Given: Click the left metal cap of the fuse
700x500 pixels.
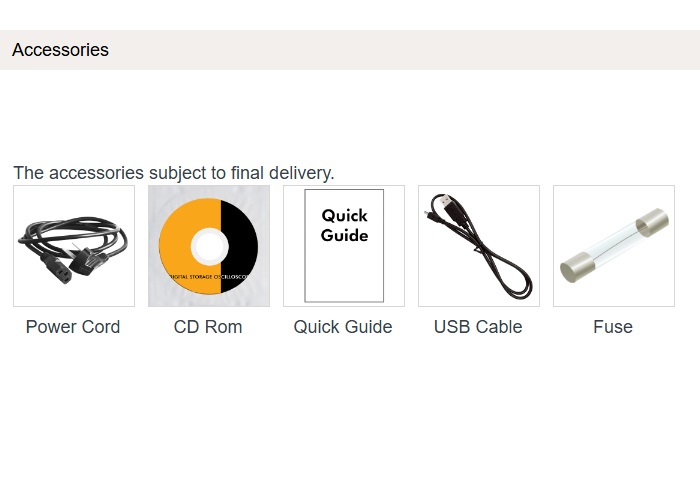Looking at the screenshot, I should pos(576,267).
